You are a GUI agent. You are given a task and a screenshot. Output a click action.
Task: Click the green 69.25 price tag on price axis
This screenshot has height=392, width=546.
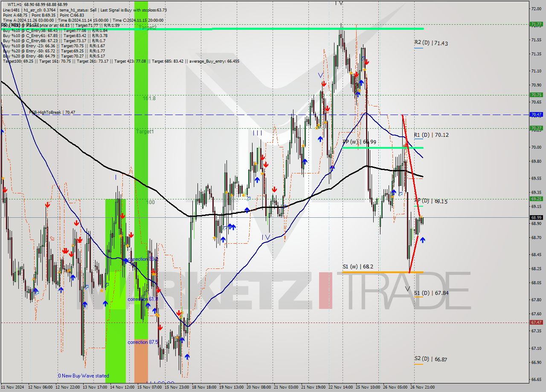[536, 199]
